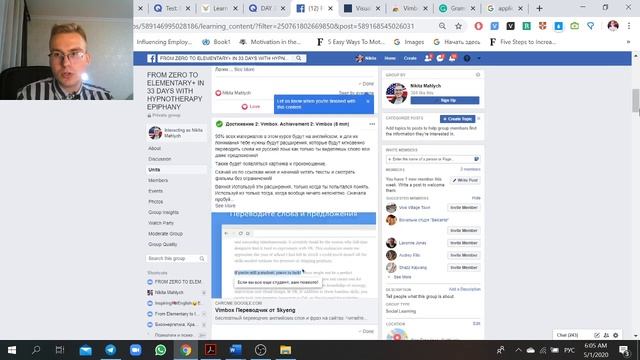Toggle the green completed checkmark on Vimbox post

219,124
